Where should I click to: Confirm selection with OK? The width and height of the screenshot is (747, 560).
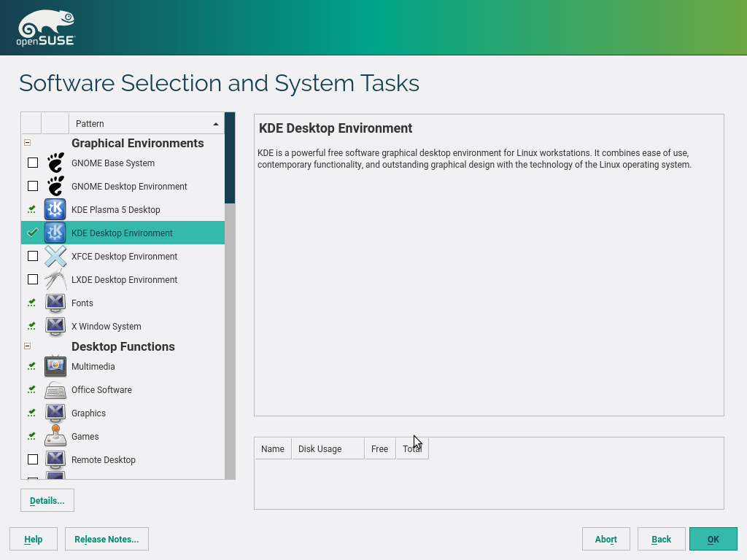coord(713,539)
